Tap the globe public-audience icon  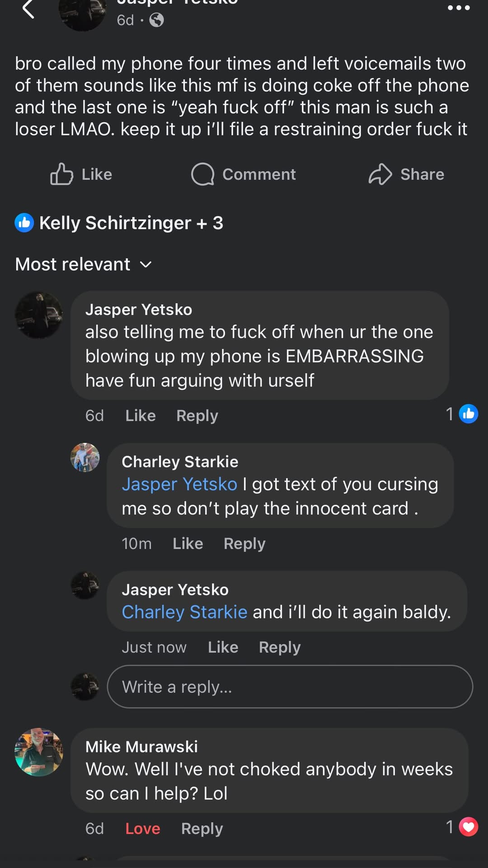[x=156, y=20]
